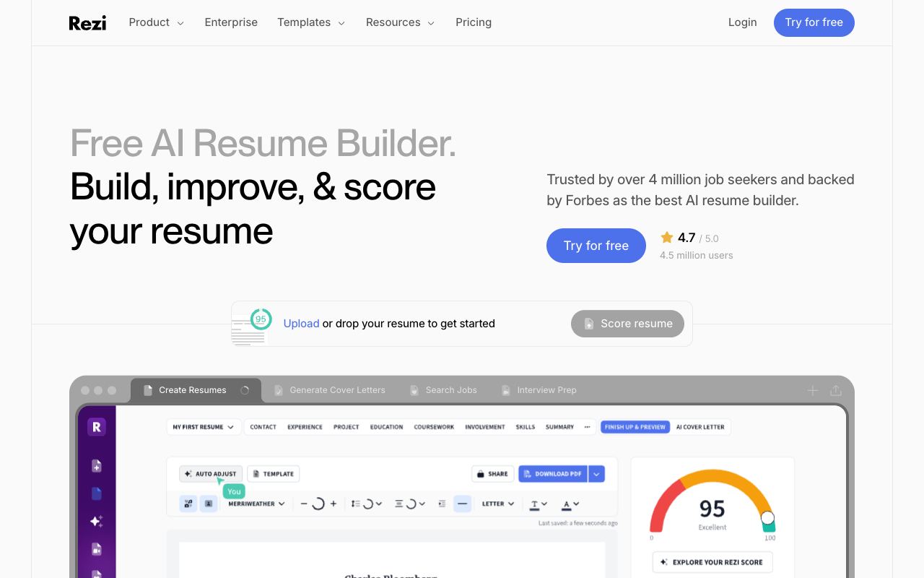The height and width of the screenshot is (578, 924).
Task: Click the indent icon in the formatting toolbar
Action: coord(442,504)
